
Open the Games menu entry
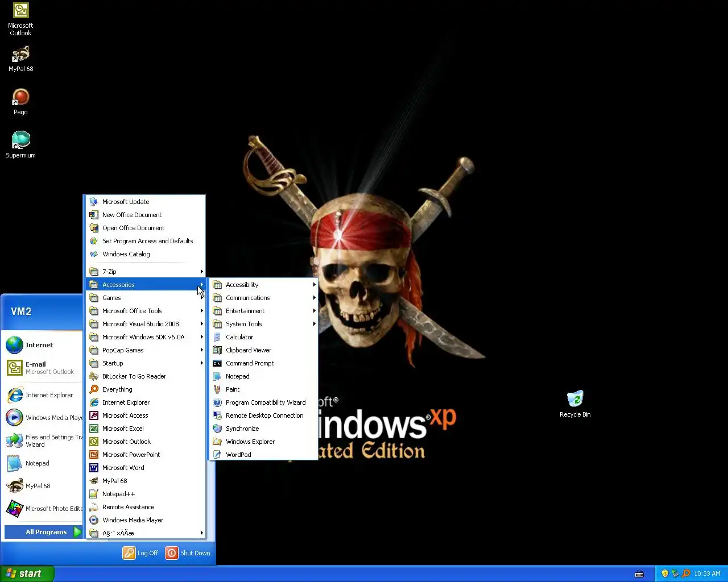[x=146, y=298]
